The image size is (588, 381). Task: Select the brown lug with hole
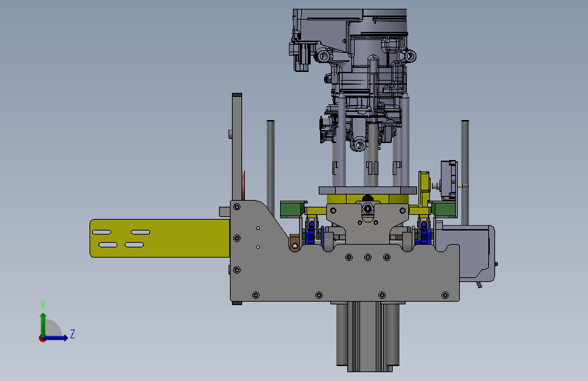pyautogui.click(x=295, y=243)
